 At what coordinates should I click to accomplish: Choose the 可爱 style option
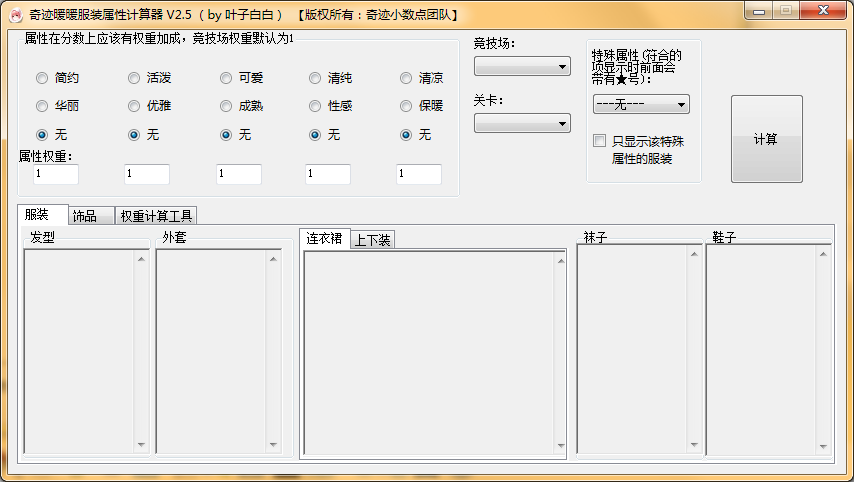click(x=226, y=78)
